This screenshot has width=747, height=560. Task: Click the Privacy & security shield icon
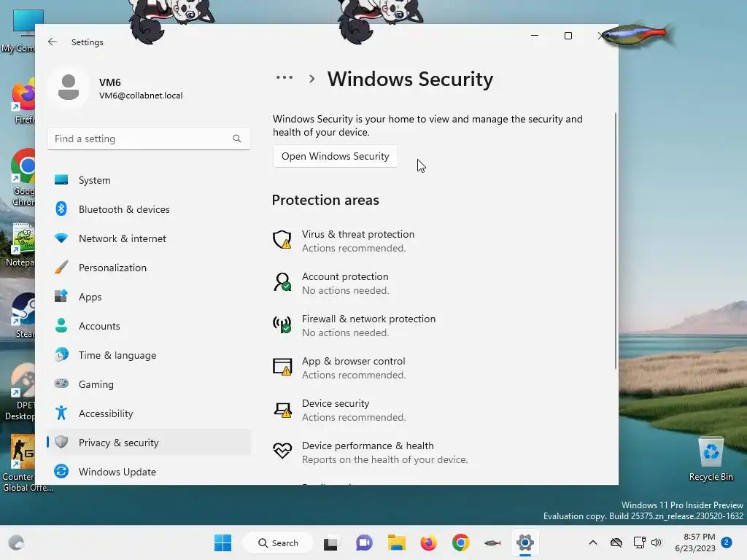(x=61, y=443)
